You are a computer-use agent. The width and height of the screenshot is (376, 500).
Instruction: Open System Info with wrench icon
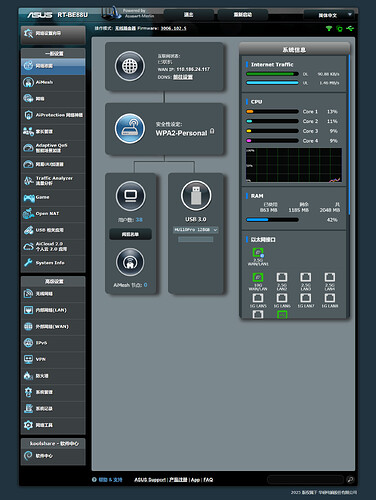coord(53,263)
